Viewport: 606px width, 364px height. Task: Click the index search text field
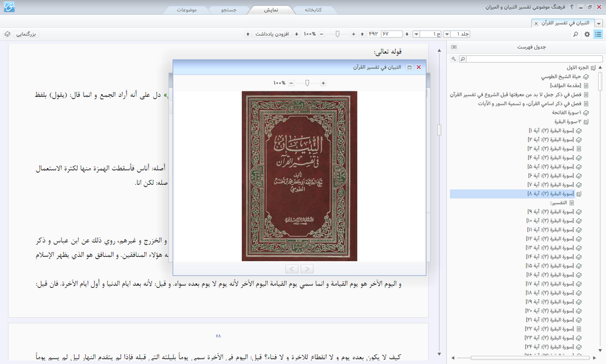pos(534,59)
